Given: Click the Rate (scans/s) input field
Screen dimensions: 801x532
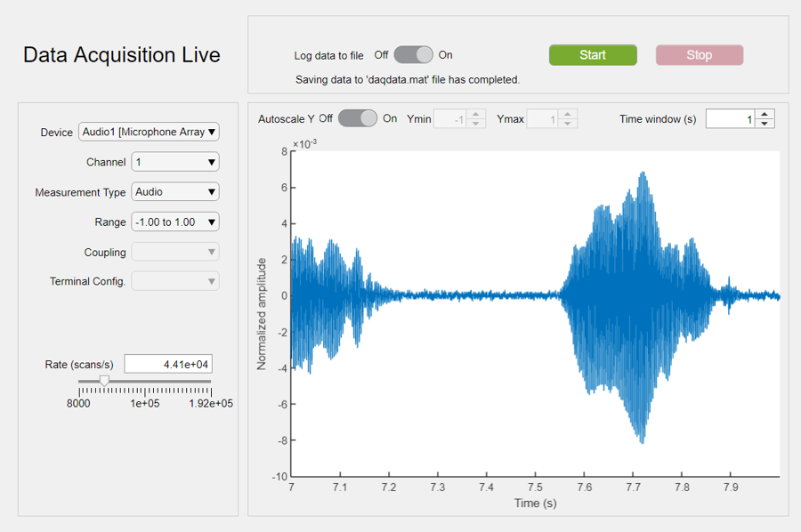Looking at the screenshot, I should [168, 365].
